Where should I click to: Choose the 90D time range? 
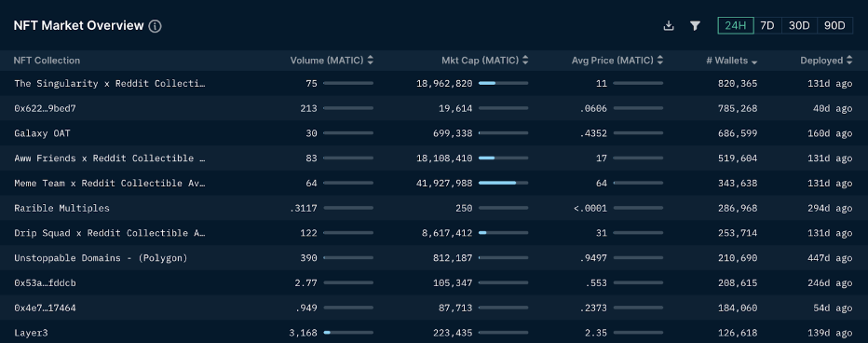834,25
